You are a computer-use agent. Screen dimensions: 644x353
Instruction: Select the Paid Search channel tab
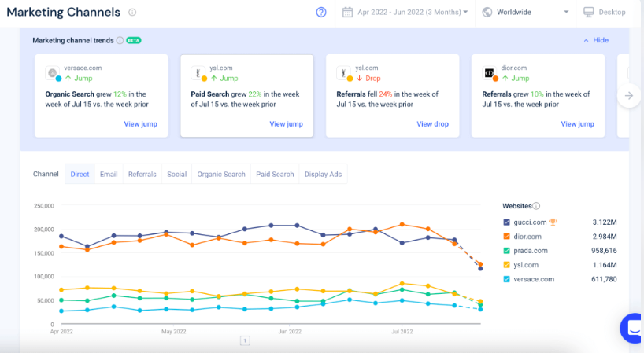[275, 174]
